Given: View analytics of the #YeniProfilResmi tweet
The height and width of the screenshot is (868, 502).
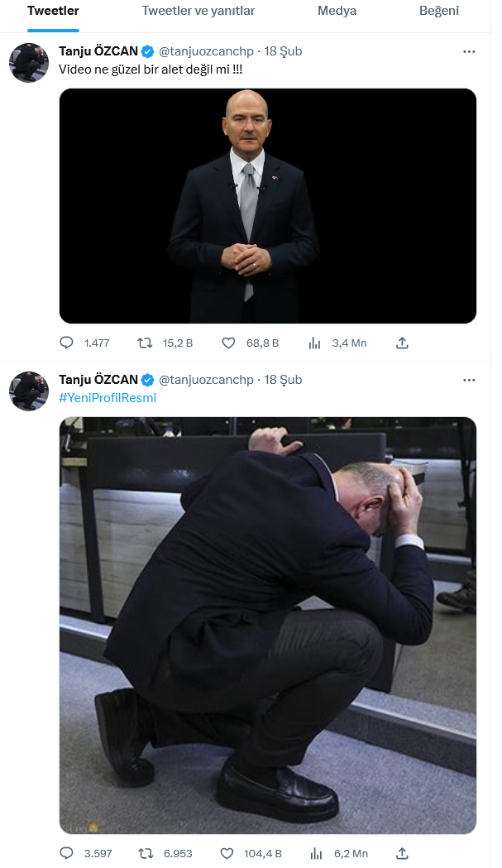Looking at the screenshot, I should pos(315,853).
